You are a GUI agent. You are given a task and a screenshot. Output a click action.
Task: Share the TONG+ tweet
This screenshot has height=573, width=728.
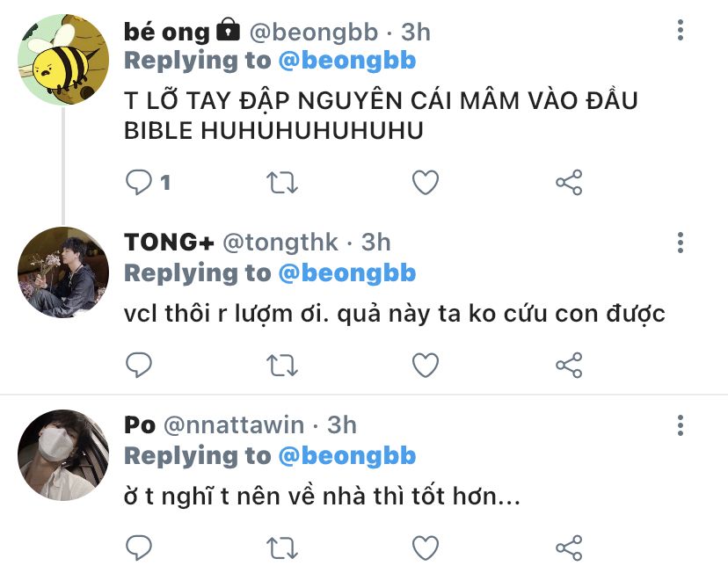coord(569,364)
